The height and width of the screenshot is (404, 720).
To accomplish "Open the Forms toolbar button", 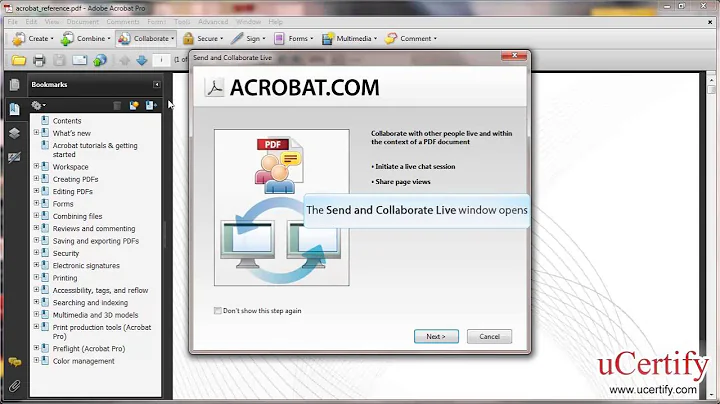I will 293,39.
